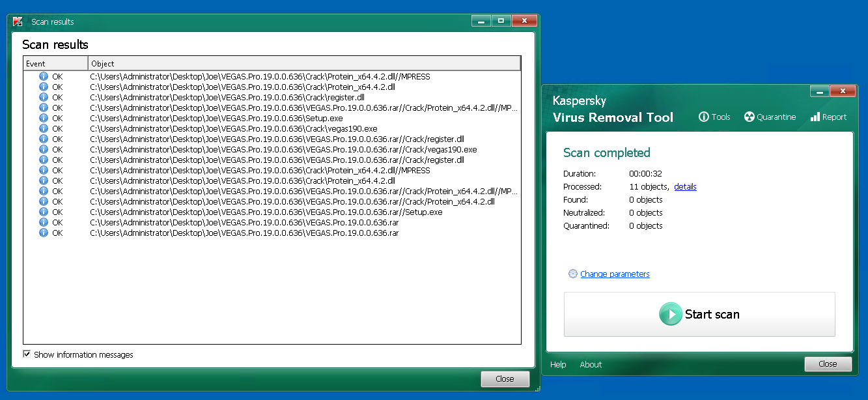Select the path ending 636\Setup.exe
The width and height of the screenshot is (868, 400).
point(216,118)
